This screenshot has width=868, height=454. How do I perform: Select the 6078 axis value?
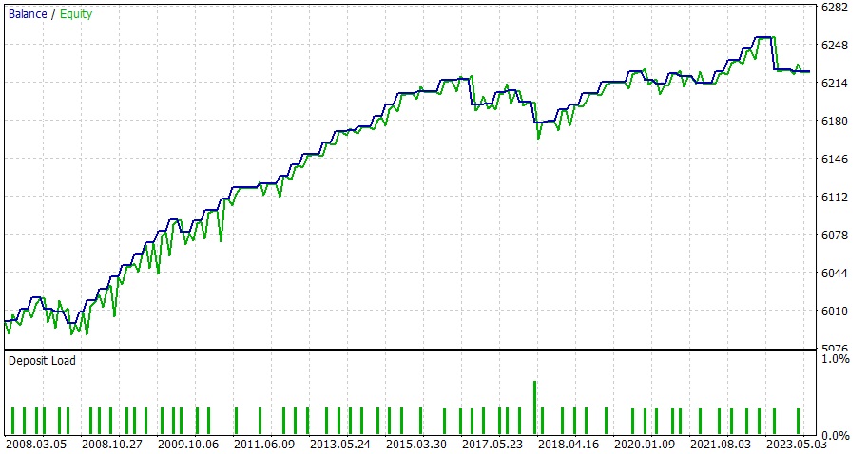click(834, 236)
